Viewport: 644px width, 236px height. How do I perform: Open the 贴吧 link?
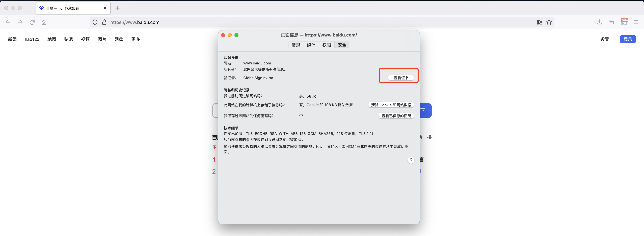tap(68, 39)
